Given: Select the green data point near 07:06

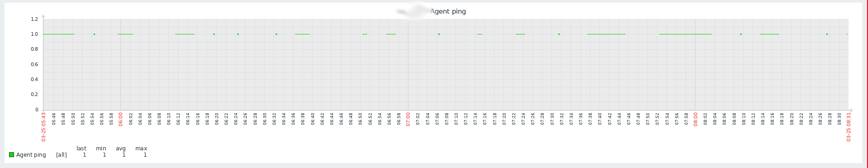Looking at the screenshot, I should 439,34.
